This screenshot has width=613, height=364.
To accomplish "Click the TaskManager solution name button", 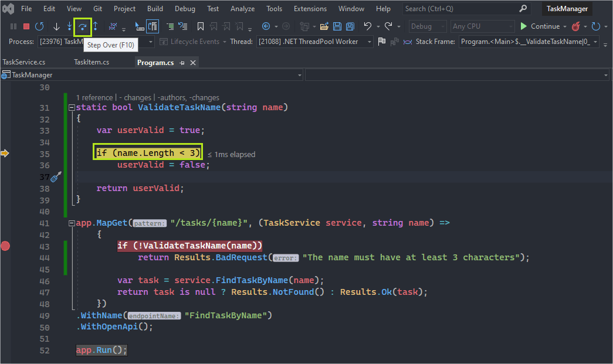I will [567, 9].
